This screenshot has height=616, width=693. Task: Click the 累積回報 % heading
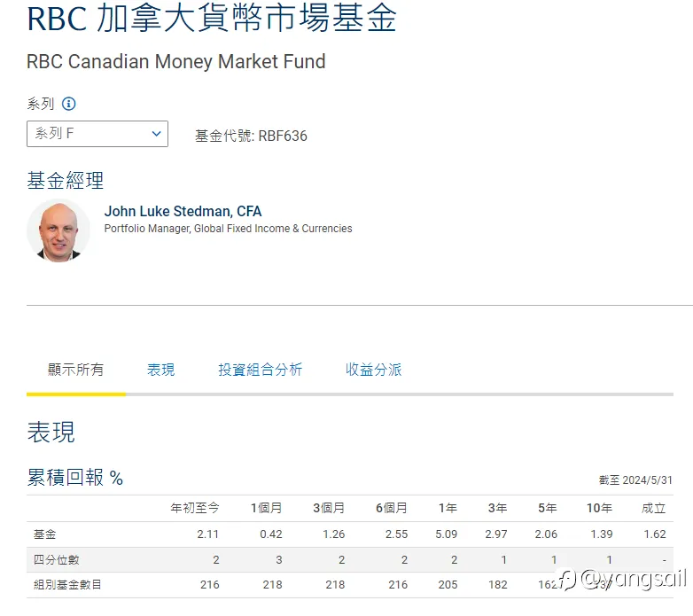75,478
